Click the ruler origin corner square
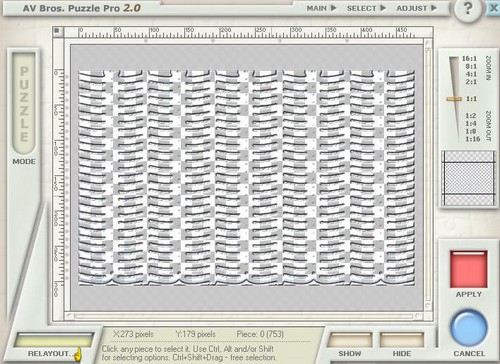The width and height of the screenshot is (500, 364). (x=57, y=31)
